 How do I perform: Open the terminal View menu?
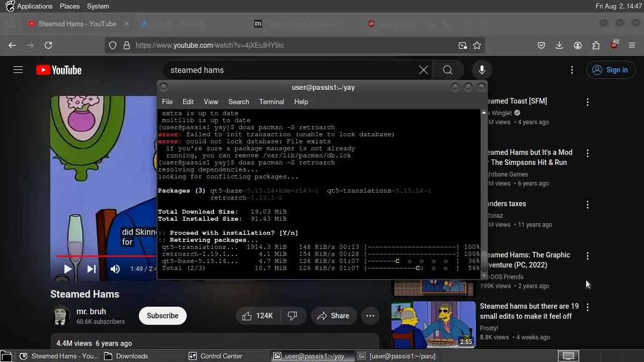point(211,102)
